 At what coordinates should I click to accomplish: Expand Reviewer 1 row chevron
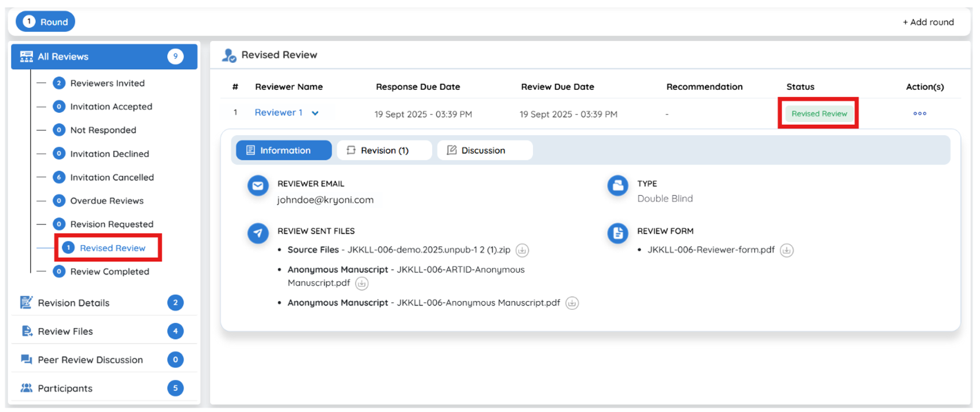pyautogui.click(x=315, y=113)
